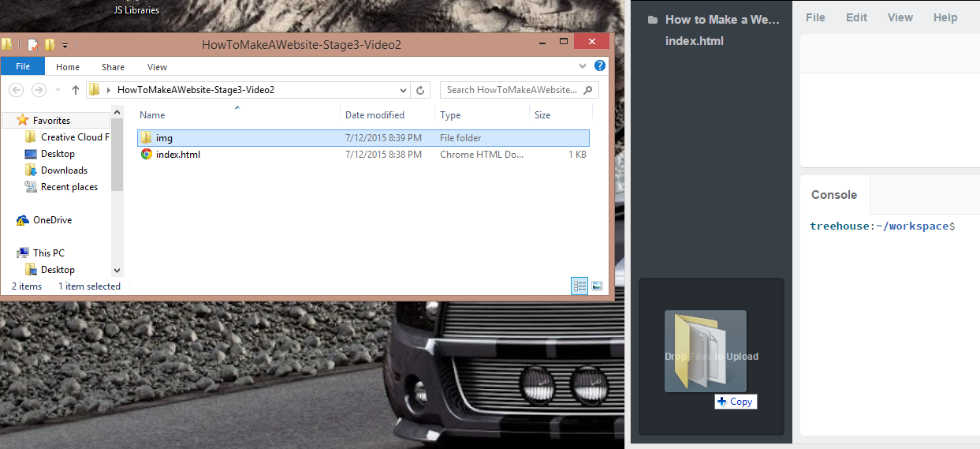980x449 pixels.
Task: Open the recent locations dropdown arrow
Action: point(58,90)
